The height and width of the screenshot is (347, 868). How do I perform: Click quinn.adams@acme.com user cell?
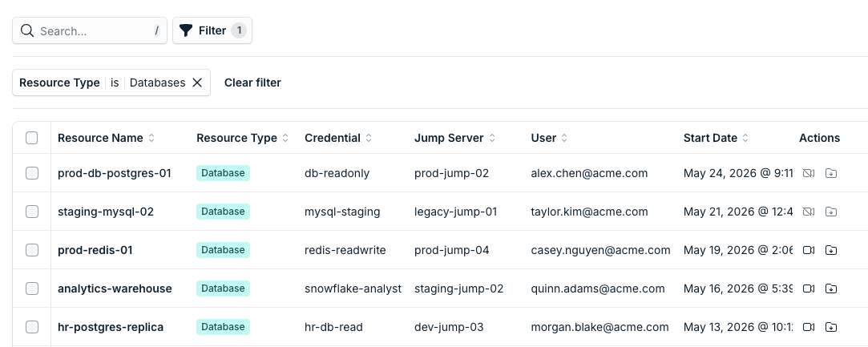point(598,288)
